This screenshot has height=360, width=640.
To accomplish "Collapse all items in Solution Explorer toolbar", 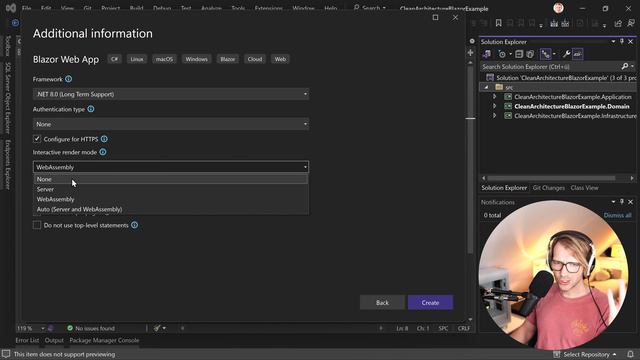I will [x=519, y=54].
